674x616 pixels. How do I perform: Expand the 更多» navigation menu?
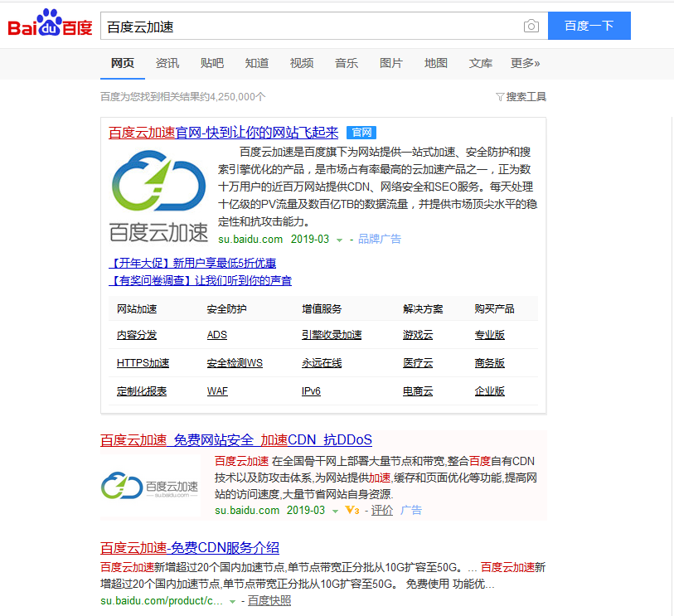525,63
